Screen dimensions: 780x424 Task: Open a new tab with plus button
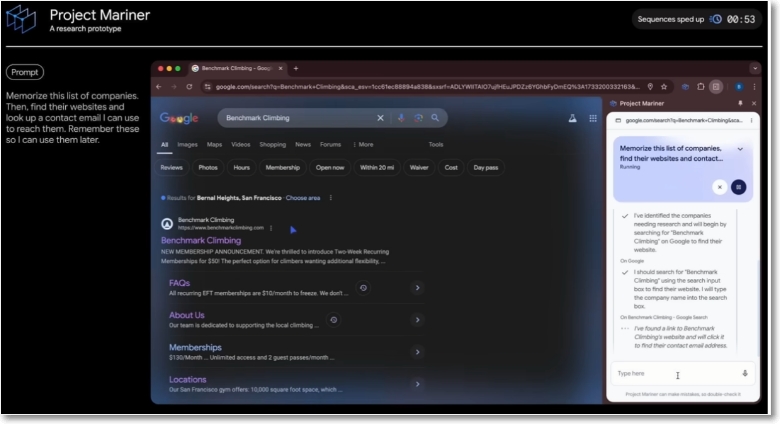point(296,68)
